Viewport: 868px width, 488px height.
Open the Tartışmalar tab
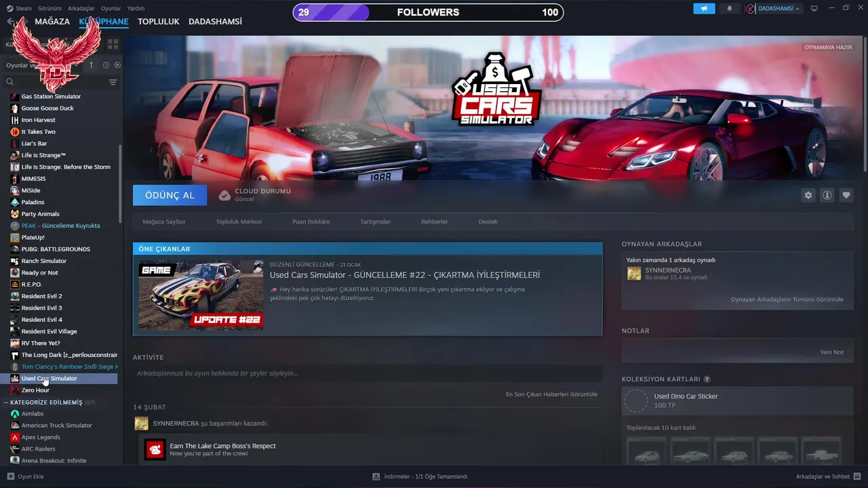click(x=375, y=222)
